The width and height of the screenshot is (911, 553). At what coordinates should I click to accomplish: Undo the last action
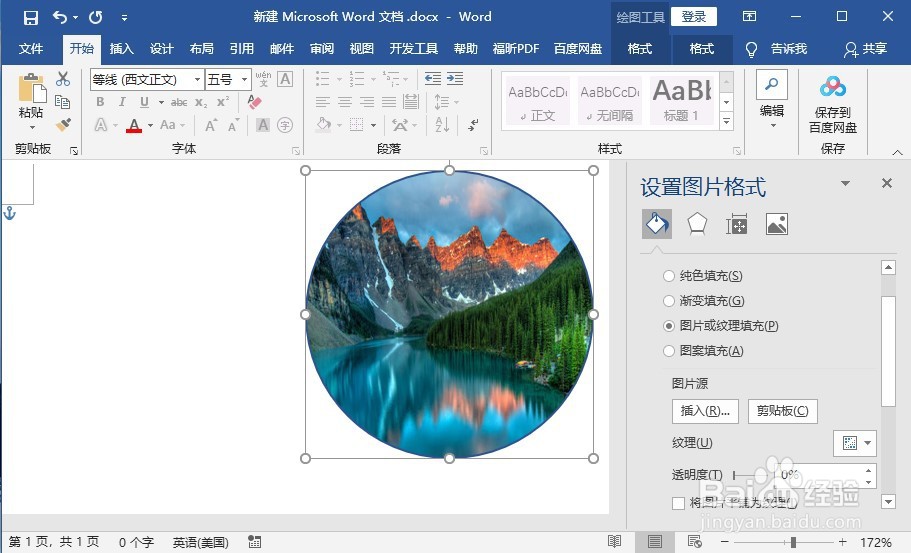(x=59, y=17)
